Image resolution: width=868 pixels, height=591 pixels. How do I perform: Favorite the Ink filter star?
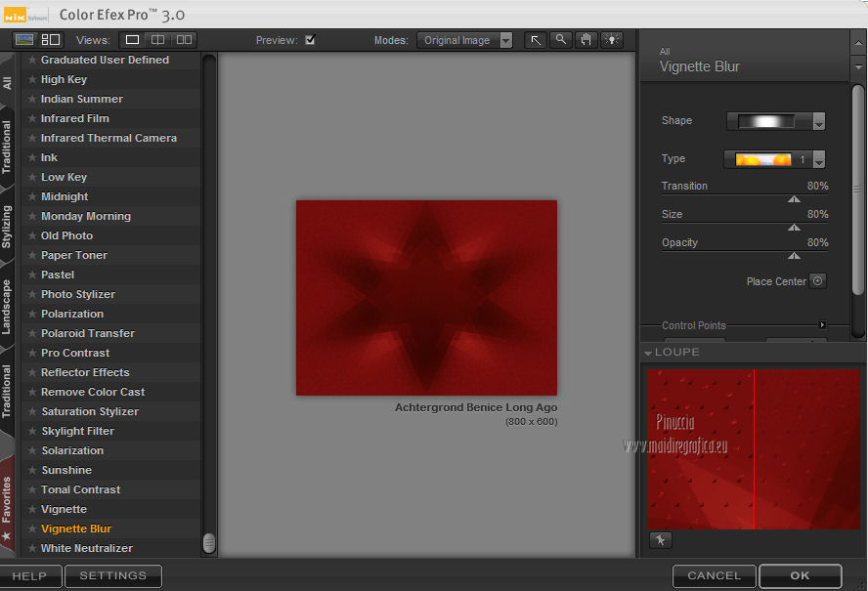coord(32,157)
